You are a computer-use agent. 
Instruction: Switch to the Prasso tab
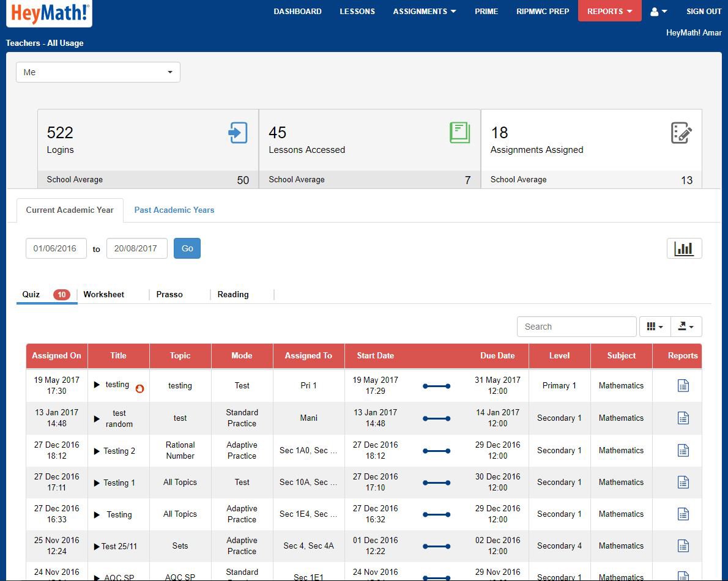coord(169,295)
